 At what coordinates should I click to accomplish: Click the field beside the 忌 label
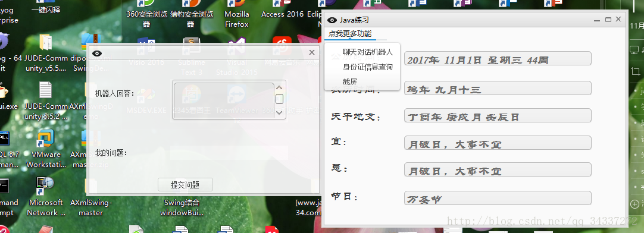[x=498, y=169]
